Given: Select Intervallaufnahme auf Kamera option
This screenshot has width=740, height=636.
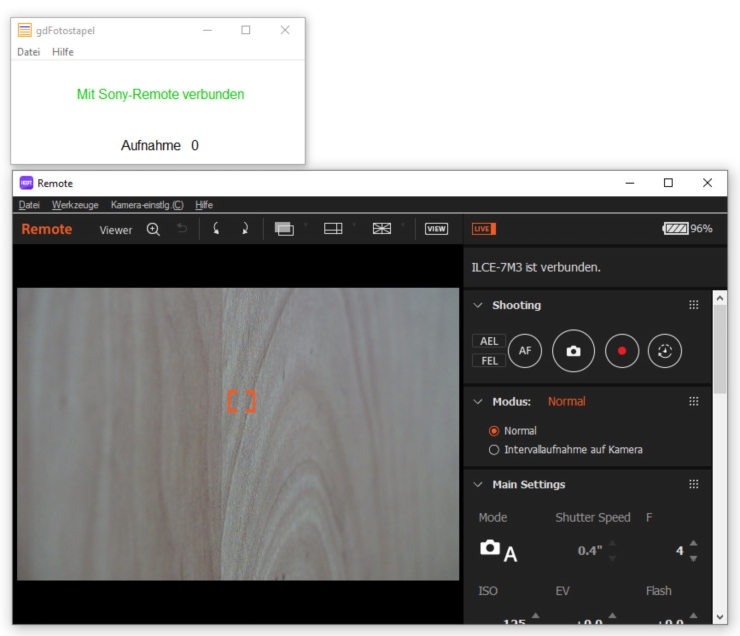Looking at the screenshot, I should point(494,450).
